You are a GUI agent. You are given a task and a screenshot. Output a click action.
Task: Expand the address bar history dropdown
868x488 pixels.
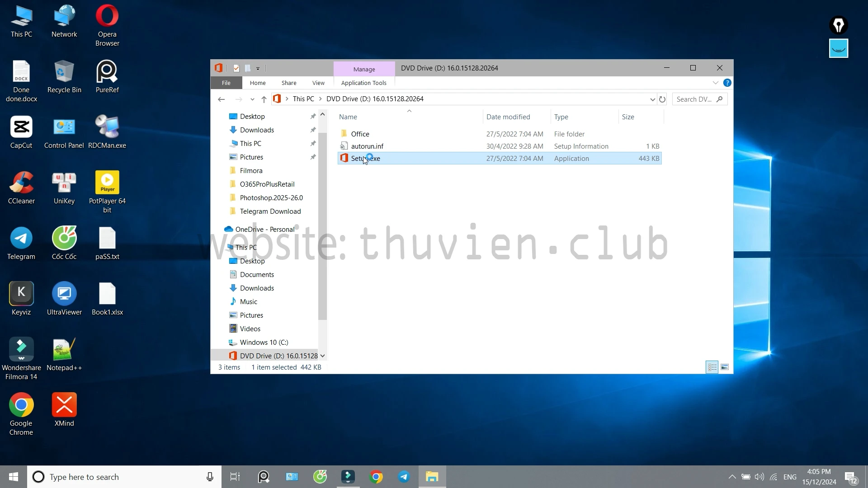click(x=652, y=99)
